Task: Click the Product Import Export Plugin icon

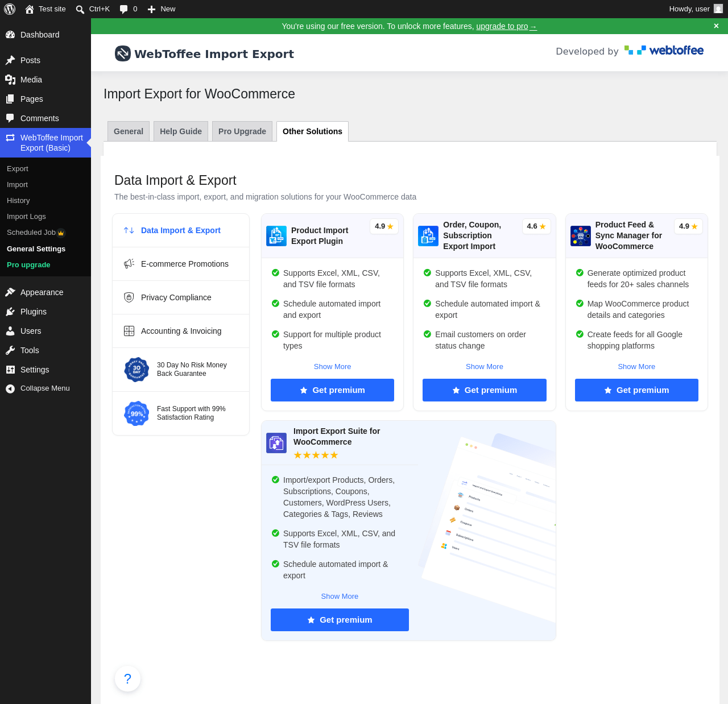Action: [x=276, y=236]
